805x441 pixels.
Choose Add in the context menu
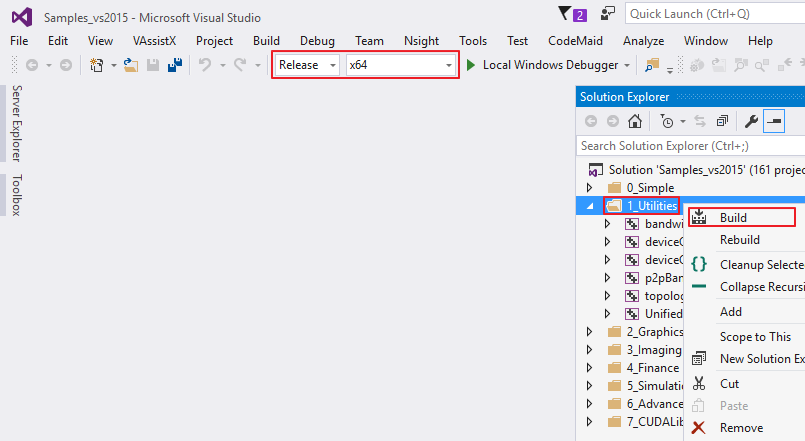(x=731, y=312)
